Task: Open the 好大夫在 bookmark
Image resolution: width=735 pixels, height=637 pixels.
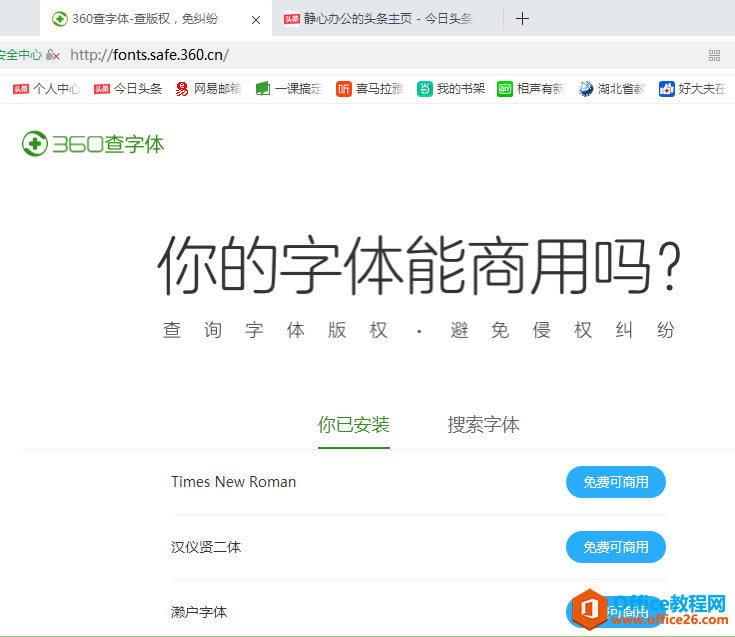Action: (693, 89)
